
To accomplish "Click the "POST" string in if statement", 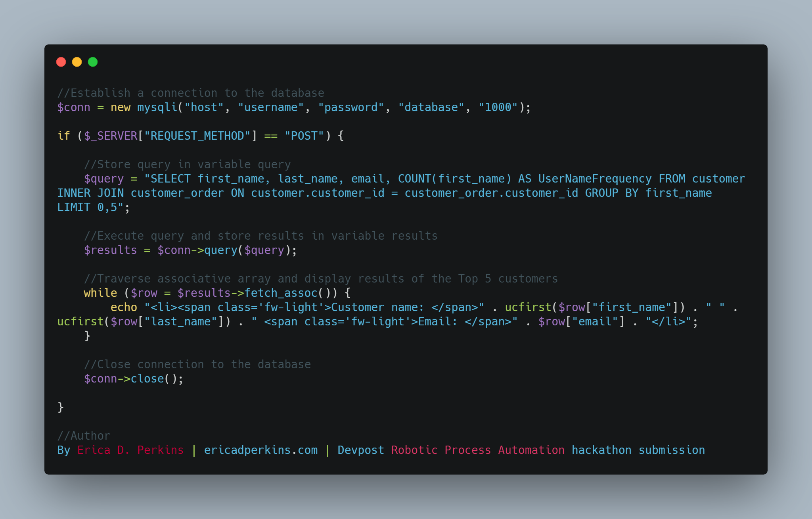I will pyautogui.click(x=304, y=136).
